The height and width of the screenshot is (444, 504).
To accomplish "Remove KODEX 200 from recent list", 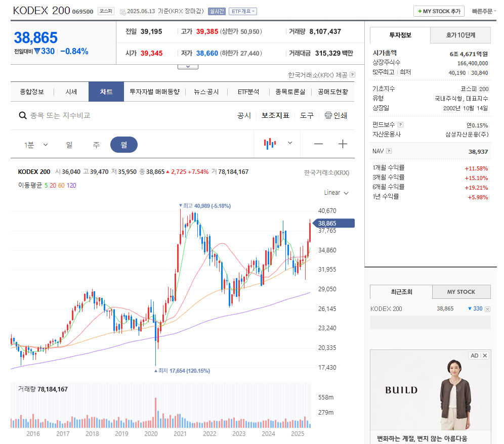I will click(x=488, y=309).
